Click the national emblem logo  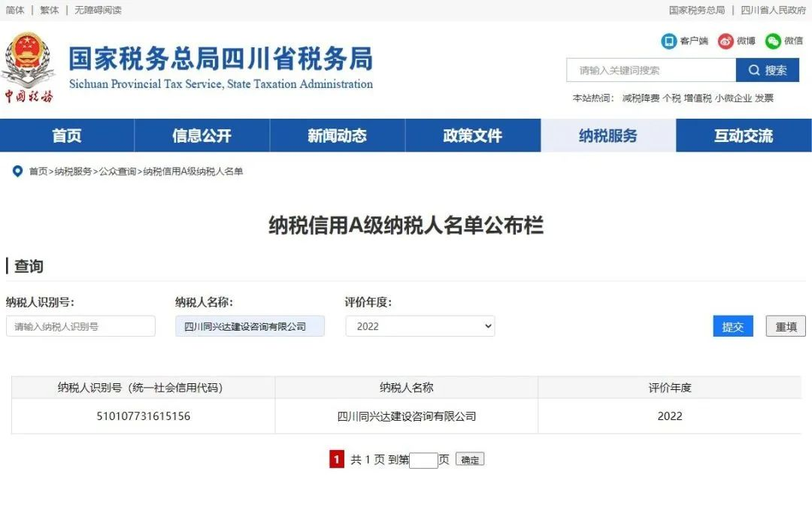pos(29,66)
